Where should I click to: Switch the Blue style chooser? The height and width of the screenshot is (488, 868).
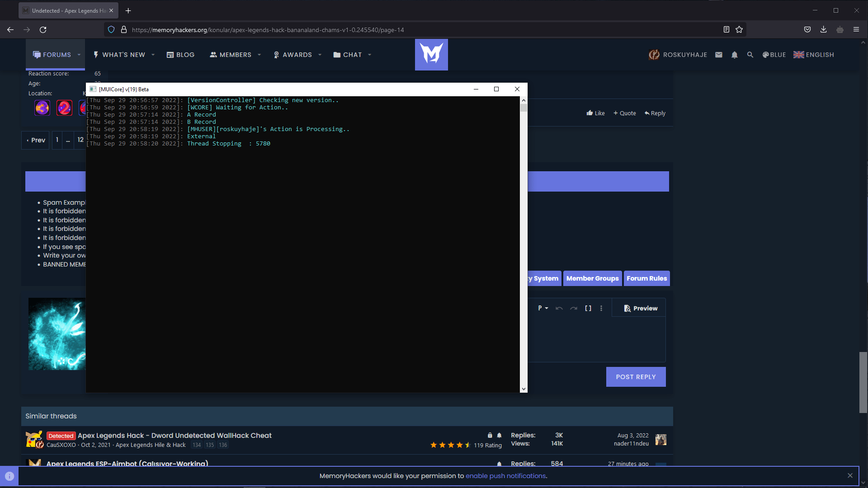(774, 55)
